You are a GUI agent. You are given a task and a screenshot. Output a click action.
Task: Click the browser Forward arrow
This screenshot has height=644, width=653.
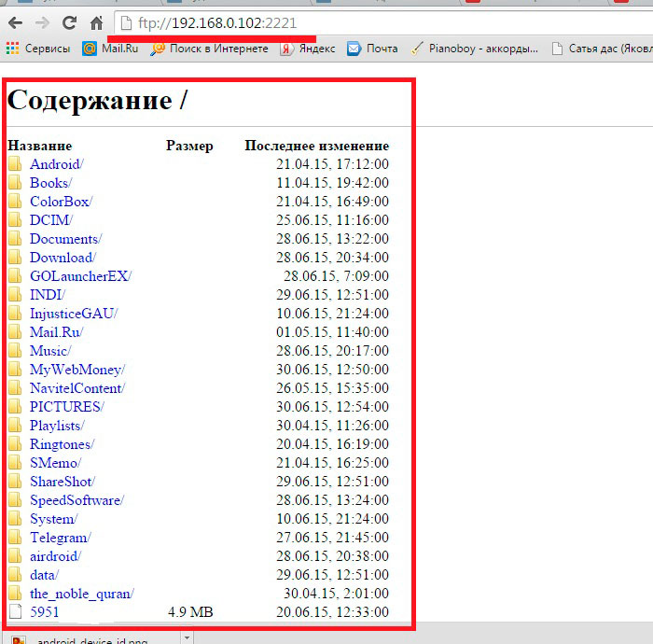click(x=42, y=22)
